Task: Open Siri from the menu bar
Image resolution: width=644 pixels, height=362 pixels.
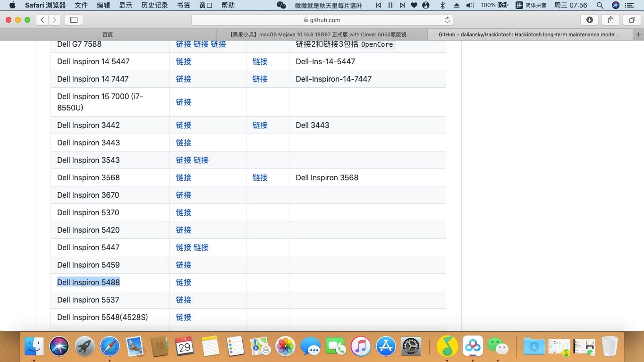Action: (616, 5)
